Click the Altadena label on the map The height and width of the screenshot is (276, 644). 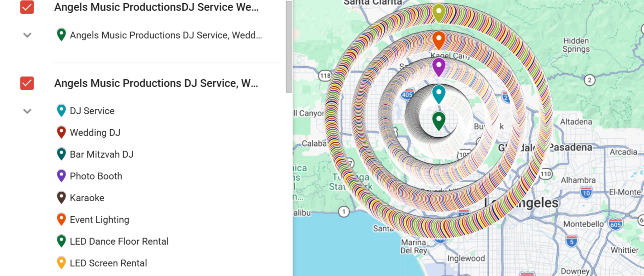tap(576, 122)
